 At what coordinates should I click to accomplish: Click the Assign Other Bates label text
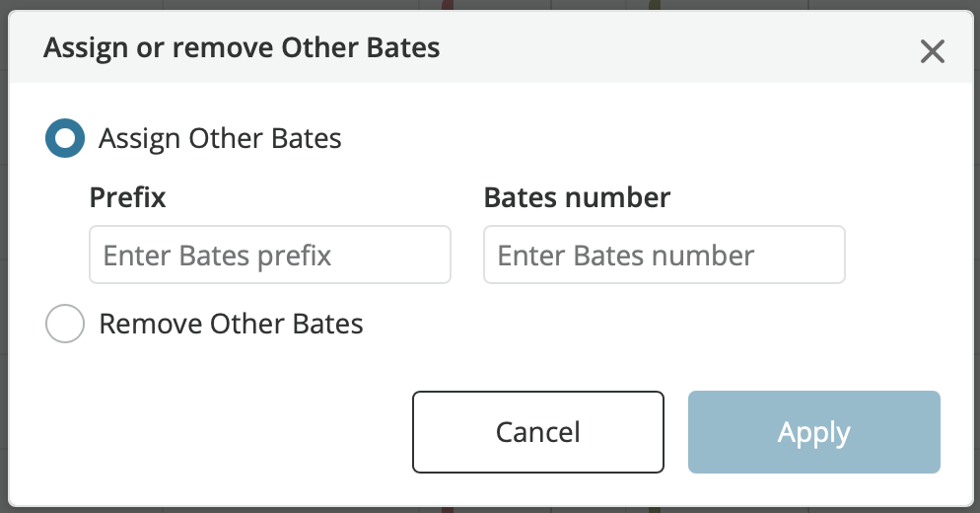(x=220, y=138)
